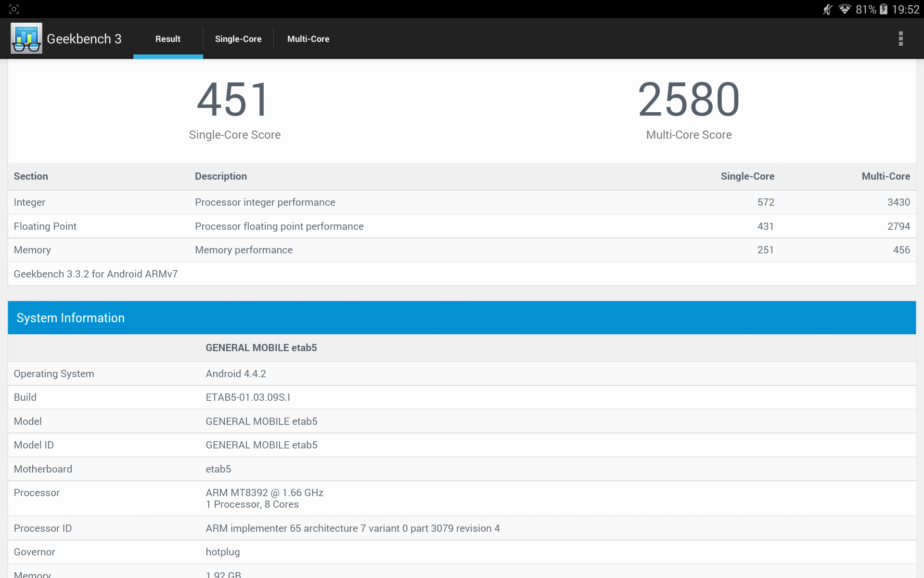Select the Result tab

pyautogui.click(x=167, y=39)
